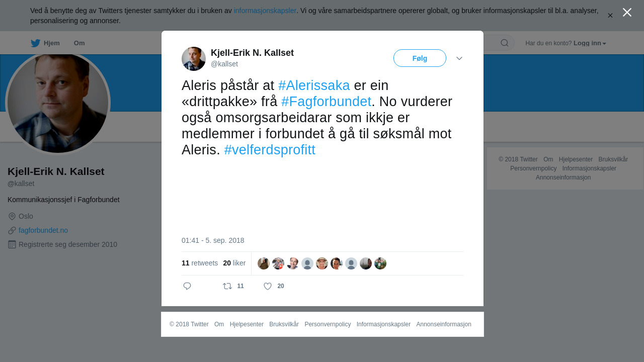Open informasjonskapsler link in cookie banner
The height and width of the screenshot is (362, 644).
coord(265,11)
